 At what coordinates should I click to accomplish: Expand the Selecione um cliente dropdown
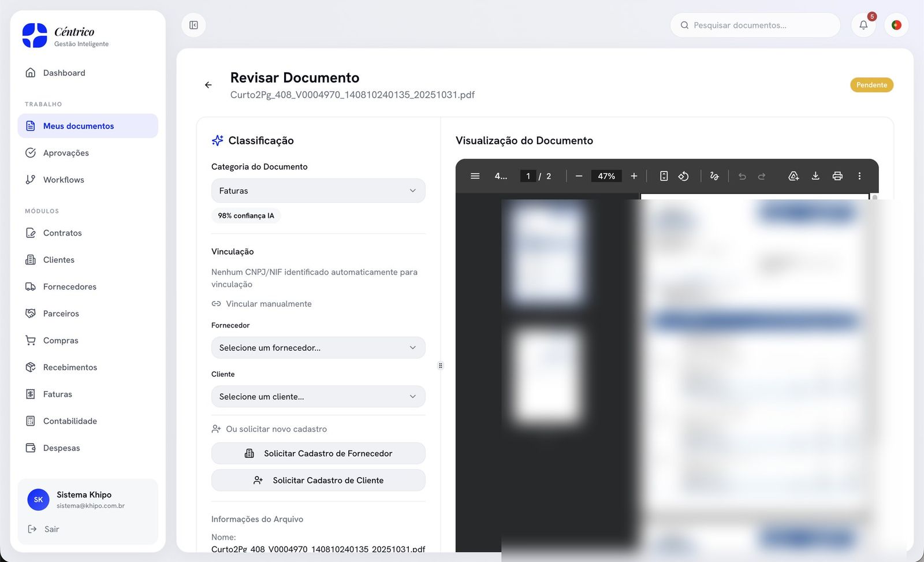tap(318, 397)
